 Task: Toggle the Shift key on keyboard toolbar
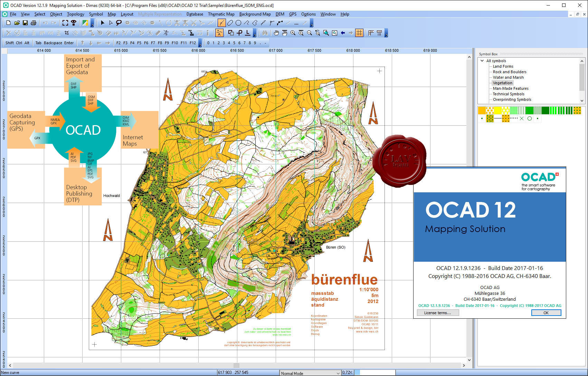tap(10, 43)
